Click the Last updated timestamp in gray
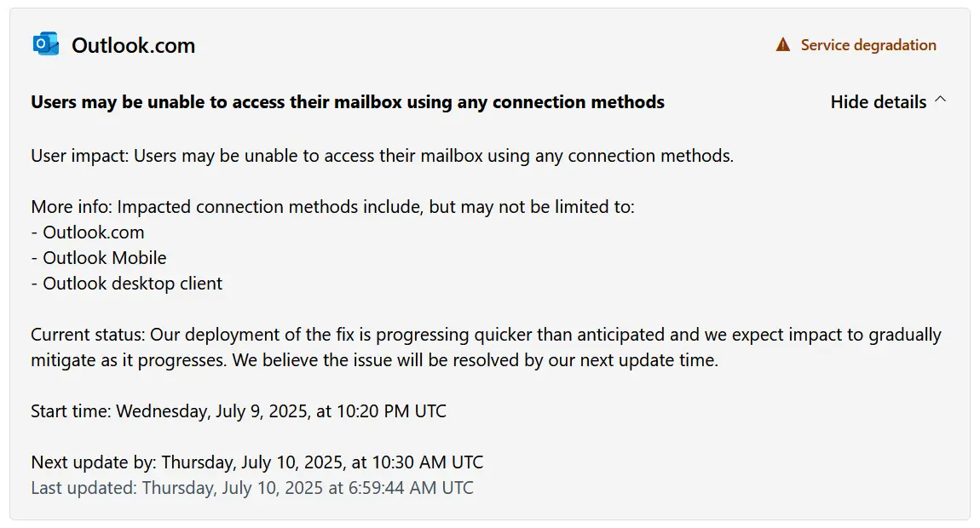Viewport: 980px width, 528px height. tap(252, 488)
